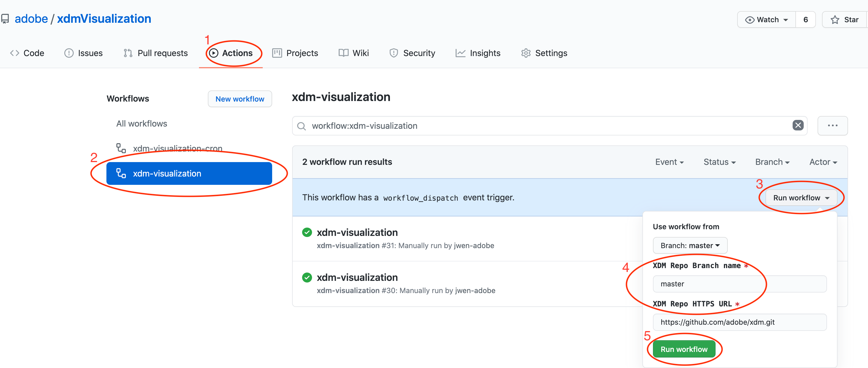The image size is (868, 368).
Task: Open the three-dots options menu
Action: (832, 126)
